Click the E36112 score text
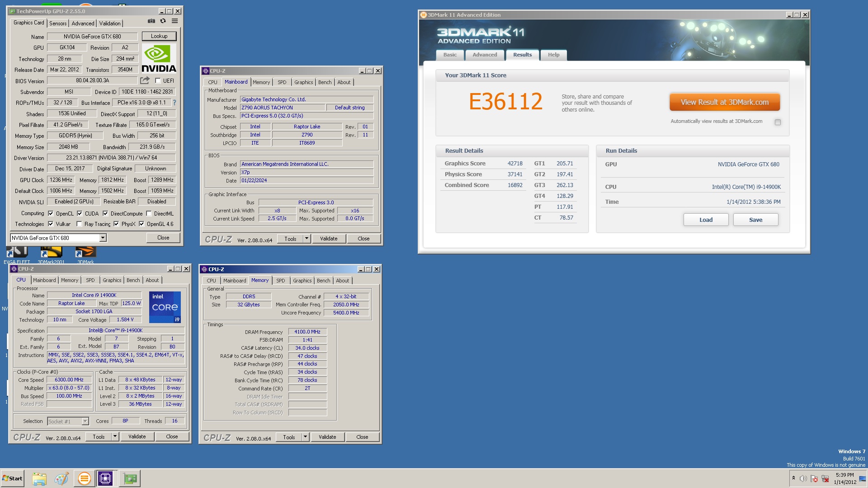 [x=505, y=101]
